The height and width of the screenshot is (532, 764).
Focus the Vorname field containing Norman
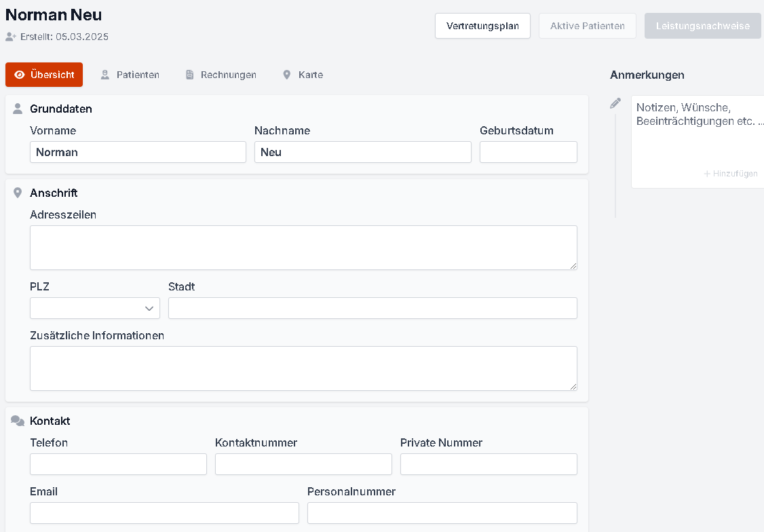click(x=138, y=152)
